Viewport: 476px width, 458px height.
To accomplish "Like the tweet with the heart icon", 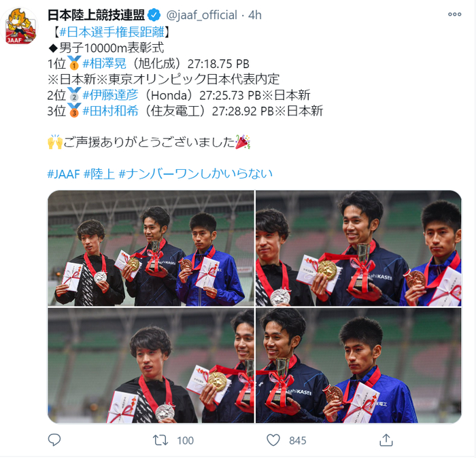I will pyautogui.click(x=273, y=440).
